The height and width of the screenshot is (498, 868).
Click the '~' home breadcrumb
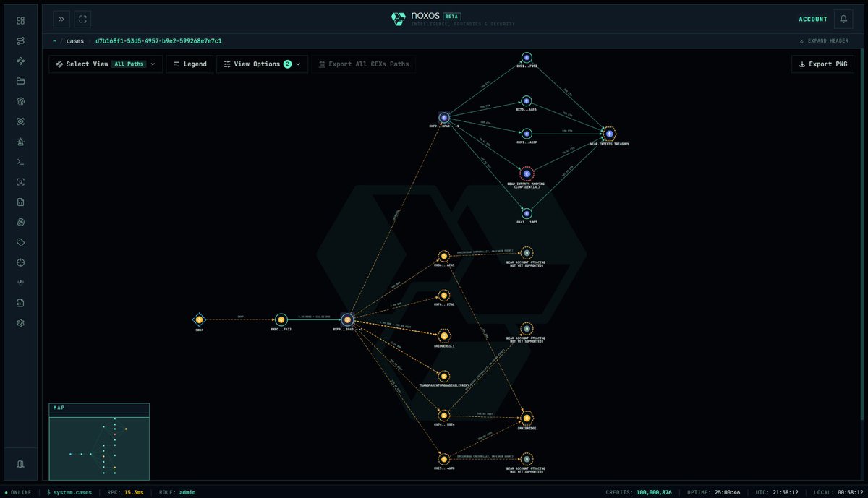coord(55,41)
